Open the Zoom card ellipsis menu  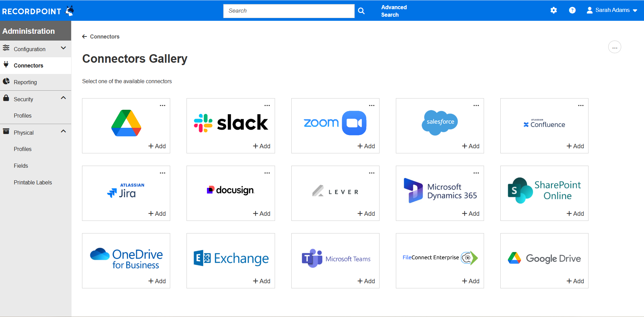(x=372, y=106)
